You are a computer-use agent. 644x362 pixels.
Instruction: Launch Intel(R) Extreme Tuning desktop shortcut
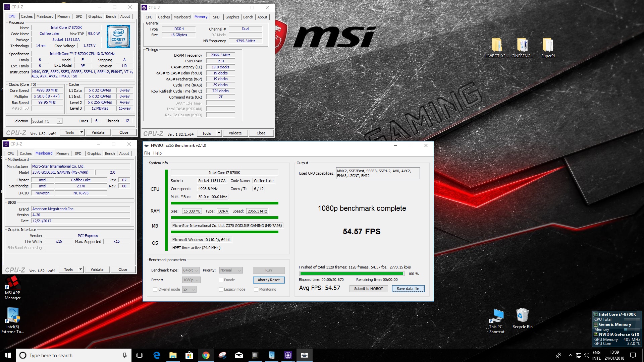coord(12,321)
